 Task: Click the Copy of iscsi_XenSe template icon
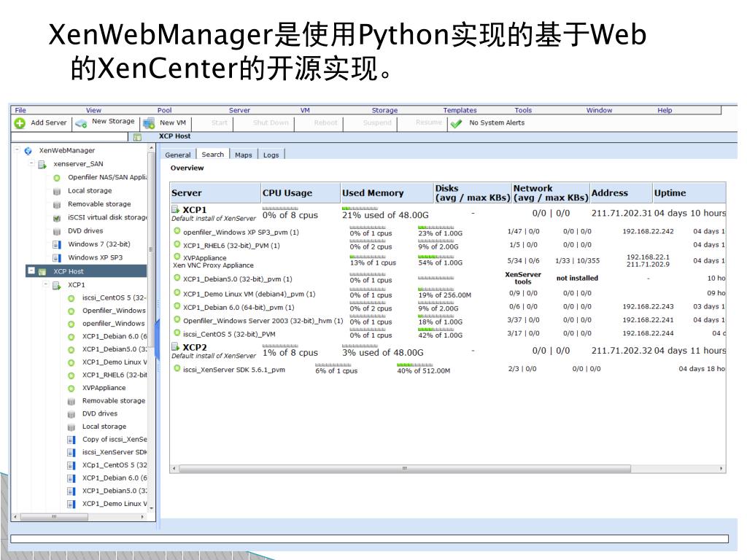[x=71, y=440]
